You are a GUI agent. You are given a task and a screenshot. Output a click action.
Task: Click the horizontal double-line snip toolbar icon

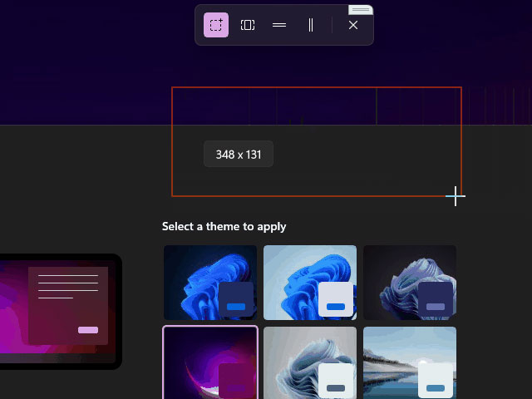point(279,25)
